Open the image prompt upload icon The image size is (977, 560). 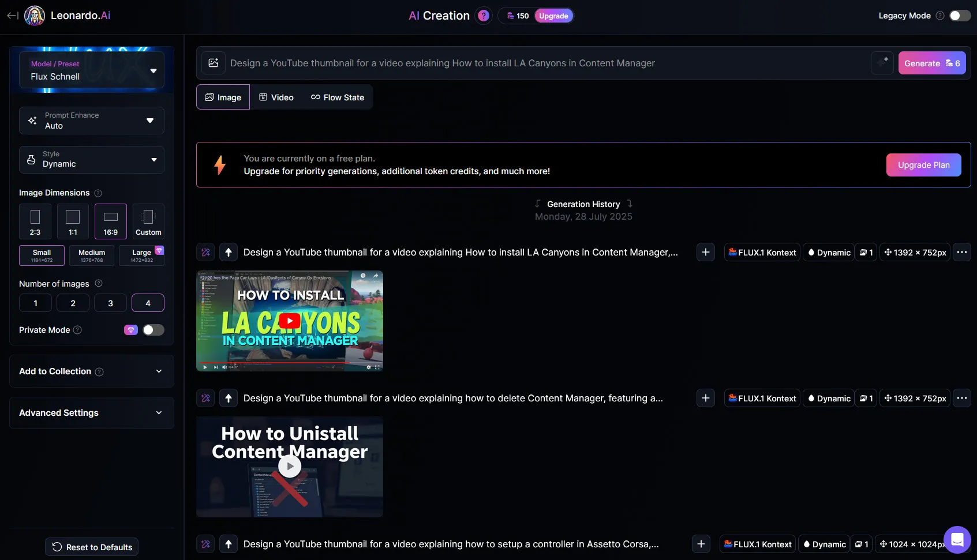(213, 63)
